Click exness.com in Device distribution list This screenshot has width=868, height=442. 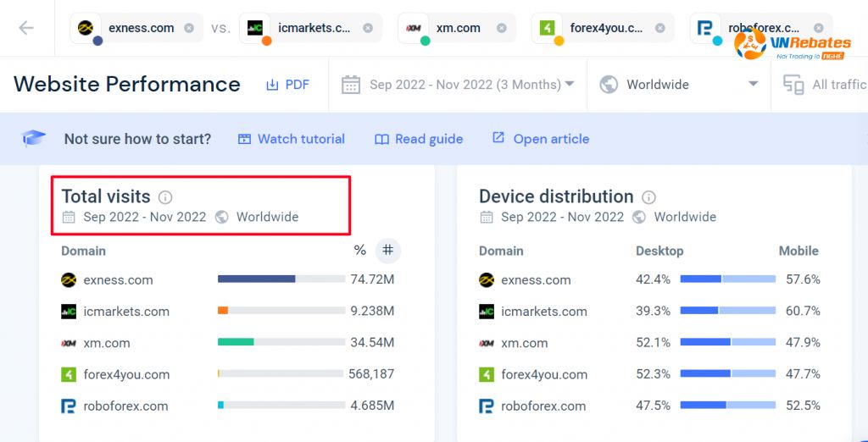(536, 280)
